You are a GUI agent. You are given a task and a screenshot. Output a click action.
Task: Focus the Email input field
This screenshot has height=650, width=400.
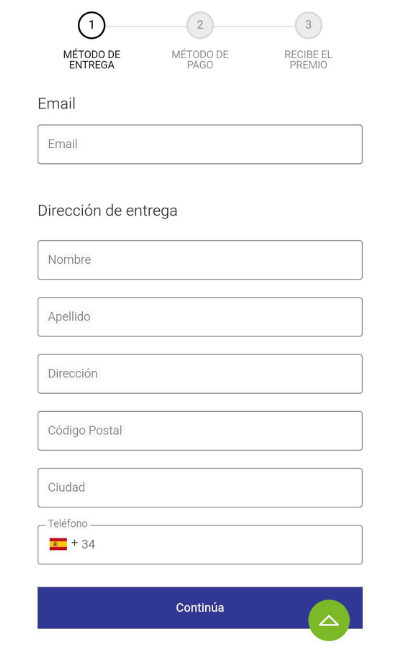pyautogui.click(x=200, y=144)
